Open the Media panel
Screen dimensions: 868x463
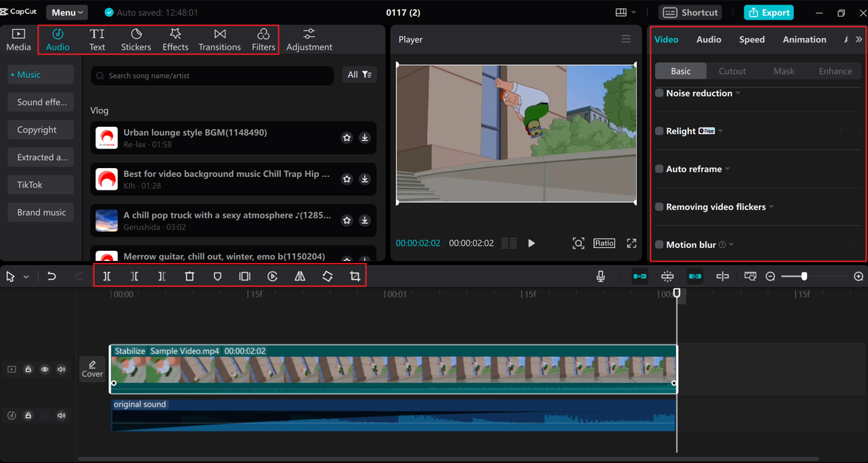tap(18, 40)
